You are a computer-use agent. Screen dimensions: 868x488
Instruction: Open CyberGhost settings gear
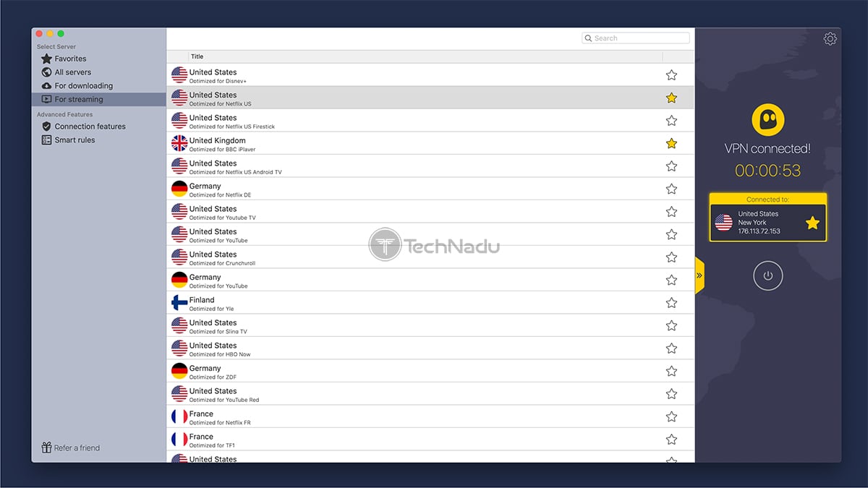[x=830, y=39]
